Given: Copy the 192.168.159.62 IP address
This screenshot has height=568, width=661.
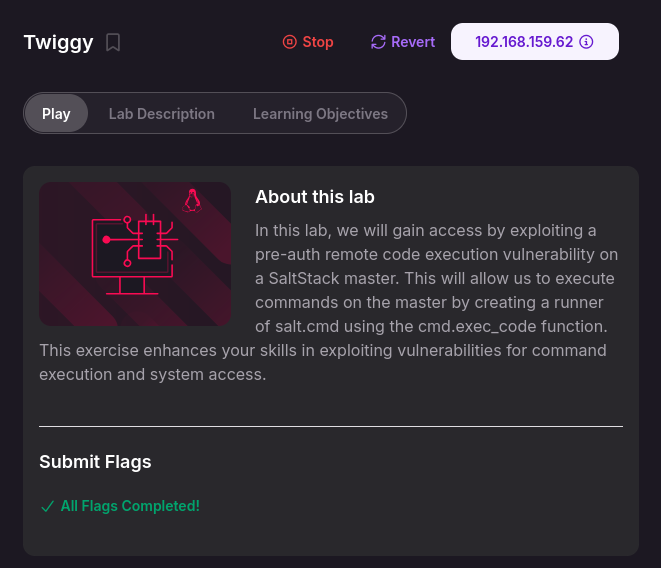Looking at the screenshot, I should 523,42.
